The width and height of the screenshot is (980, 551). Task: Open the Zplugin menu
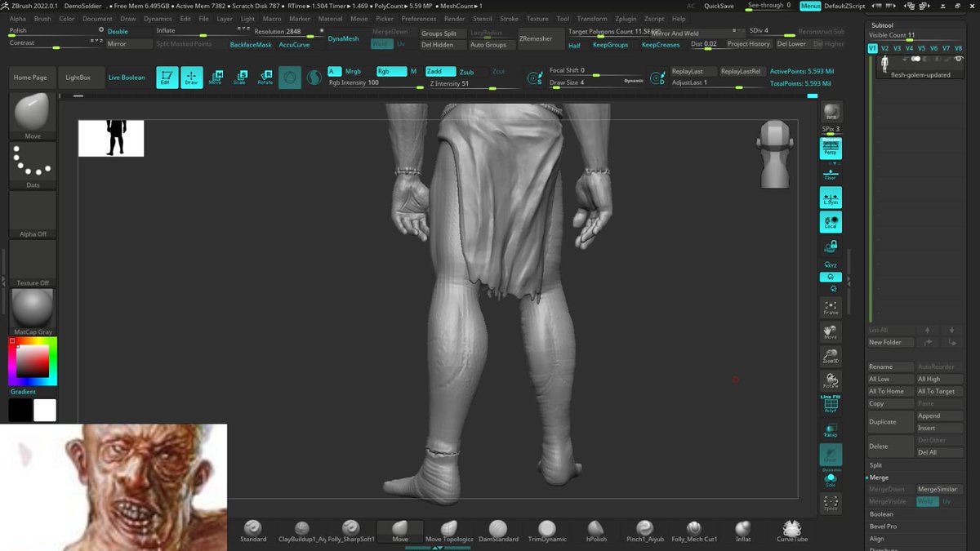626,18
